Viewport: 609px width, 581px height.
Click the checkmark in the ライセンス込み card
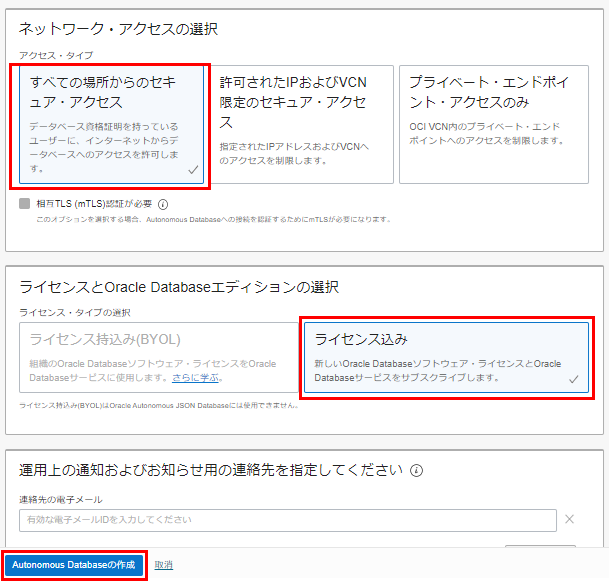(573, 379)
